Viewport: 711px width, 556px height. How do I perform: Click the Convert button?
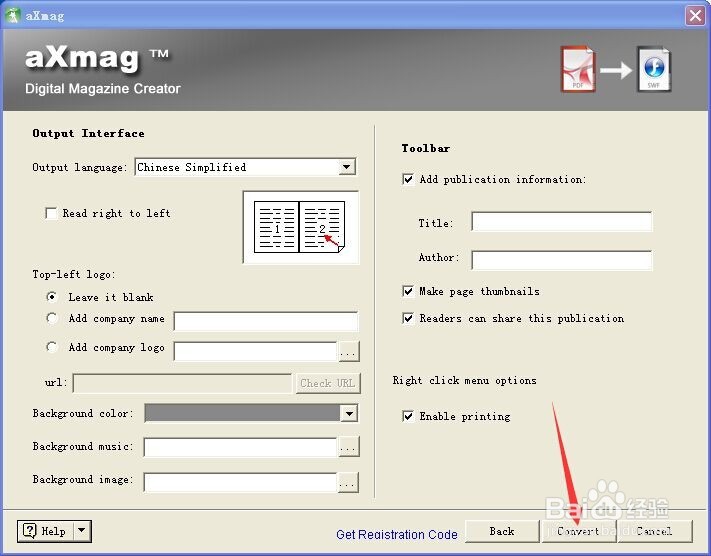point(579,531)
